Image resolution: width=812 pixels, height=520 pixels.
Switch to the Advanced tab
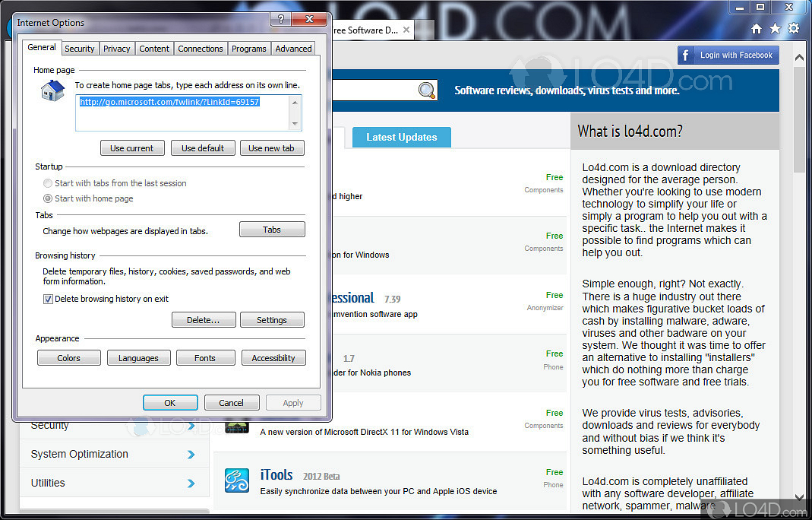click(x=293, y=49)
